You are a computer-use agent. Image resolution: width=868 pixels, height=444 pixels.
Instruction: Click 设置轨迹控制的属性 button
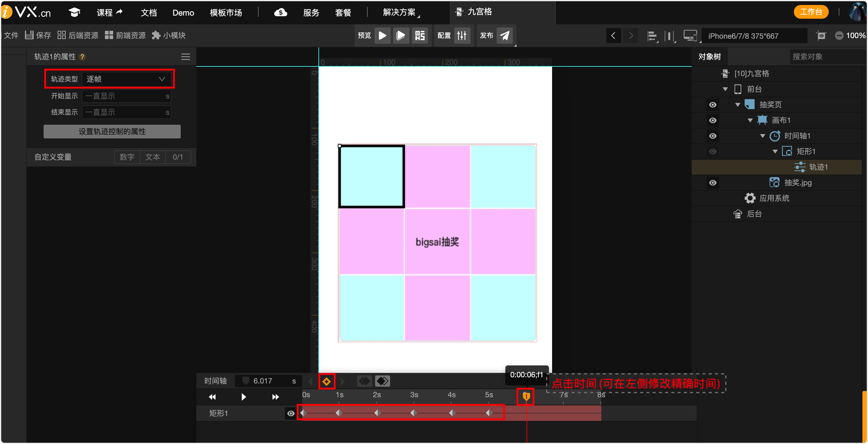point(112,132)
